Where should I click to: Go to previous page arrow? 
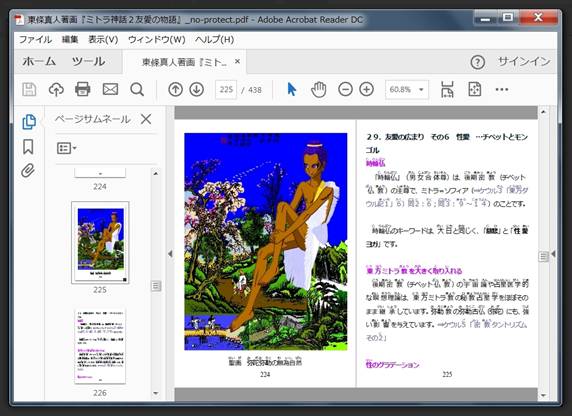click(175, 89)
